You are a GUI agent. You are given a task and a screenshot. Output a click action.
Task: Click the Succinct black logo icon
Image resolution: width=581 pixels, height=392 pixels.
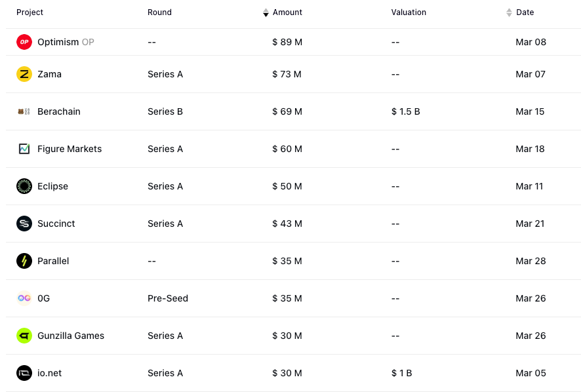pyautogui.click(x=24, y=224)
